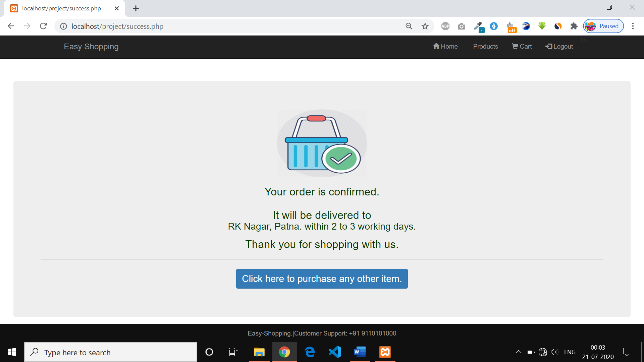Go to the Home nav link
644x362 pixels.
click(x=445, y=46)
